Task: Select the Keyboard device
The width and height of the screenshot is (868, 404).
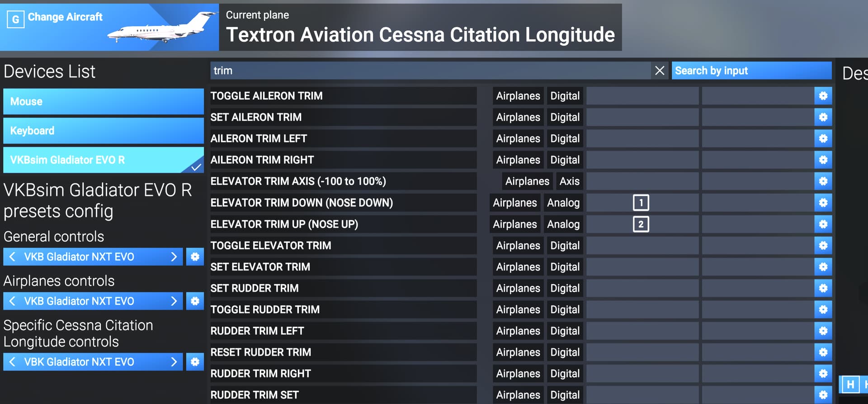Action: (x=104, y=131)
